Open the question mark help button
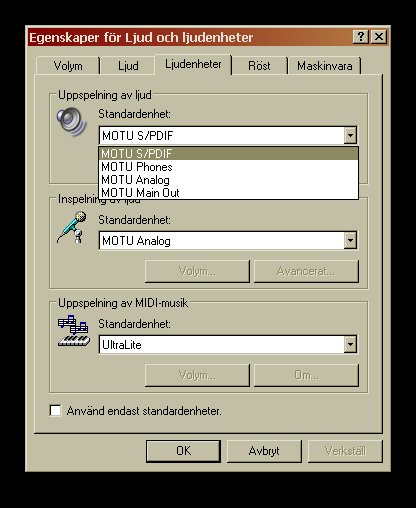416x508 pixels. 361,36
